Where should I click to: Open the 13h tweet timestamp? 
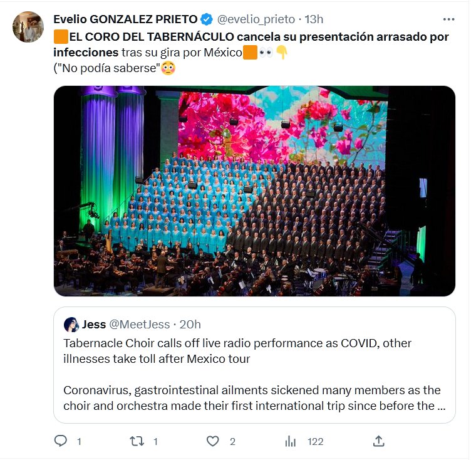pos(314,19)
